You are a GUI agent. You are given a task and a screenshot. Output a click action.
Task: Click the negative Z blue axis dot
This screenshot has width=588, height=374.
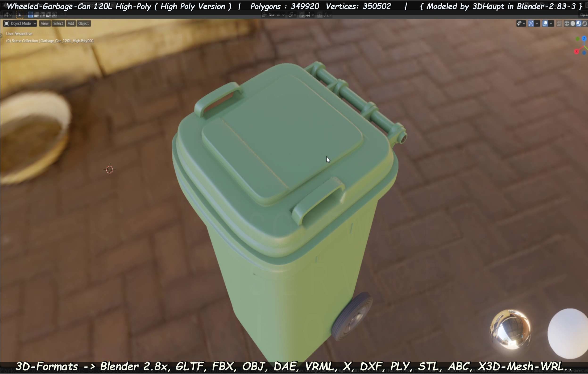pos(584,53)
